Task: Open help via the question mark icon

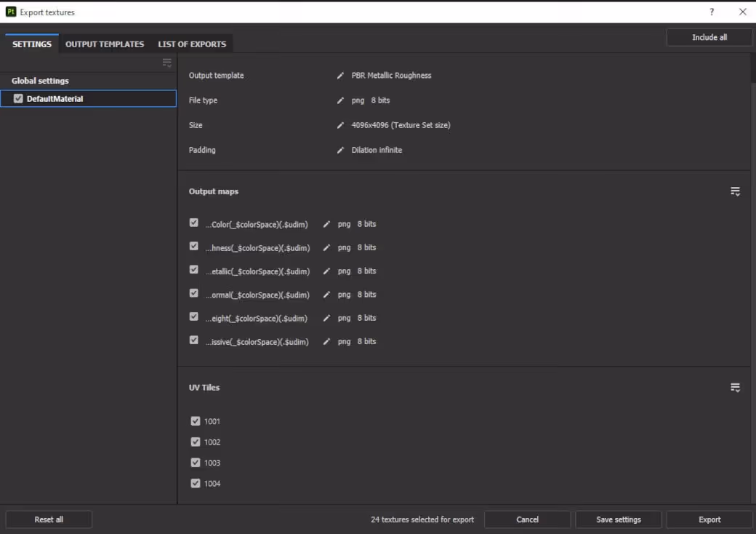Action: (x=712, y=12)
